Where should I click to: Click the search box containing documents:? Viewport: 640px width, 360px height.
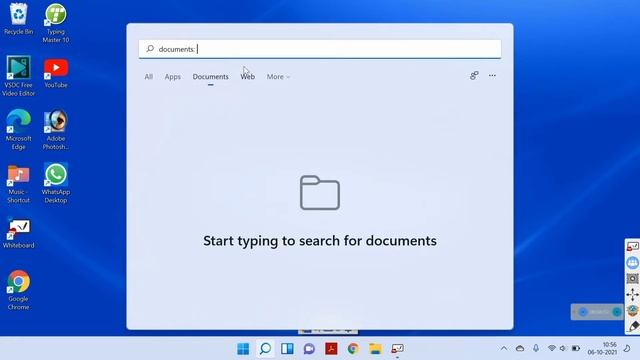(320, 49)
